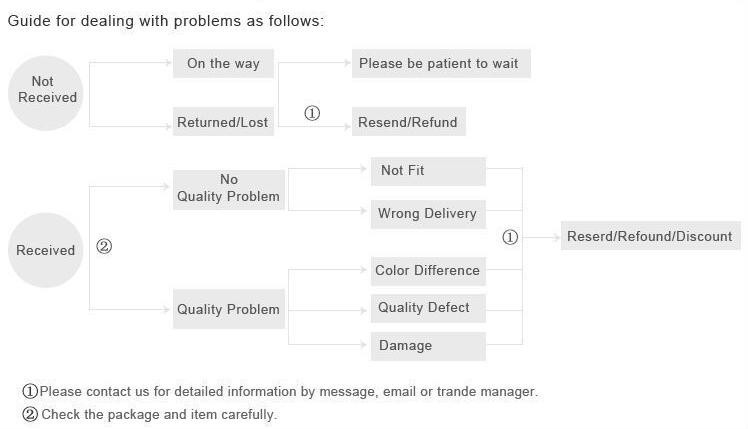Select the 'No Quality Problem' box
The height and width of the screenshot is (429, 748).
coord(229,188)
